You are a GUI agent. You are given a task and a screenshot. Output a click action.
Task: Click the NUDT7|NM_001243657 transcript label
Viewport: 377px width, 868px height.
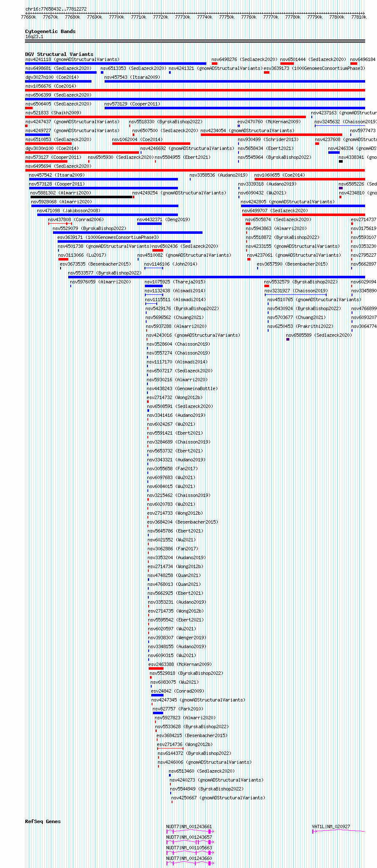189,837
